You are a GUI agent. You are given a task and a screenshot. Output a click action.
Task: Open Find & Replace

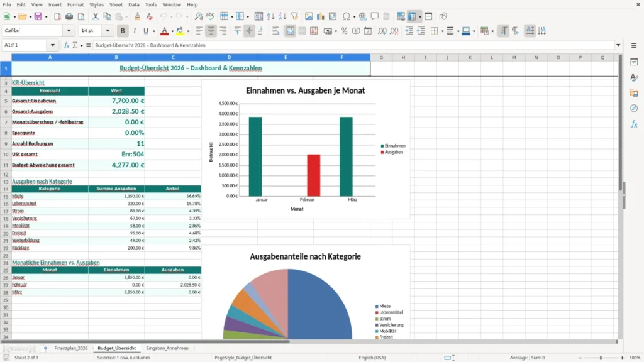198,16
